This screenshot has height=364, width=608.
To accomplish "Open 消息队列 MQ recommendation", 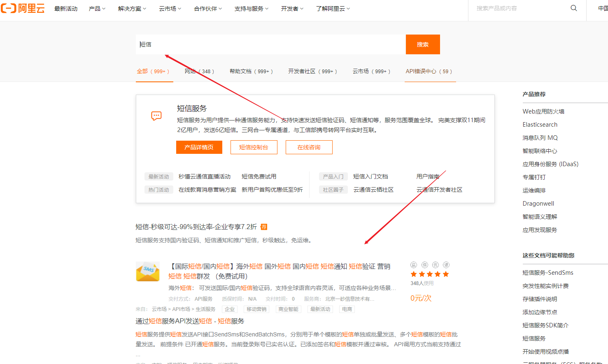I will pyautogui.click(x=540, y=138).
